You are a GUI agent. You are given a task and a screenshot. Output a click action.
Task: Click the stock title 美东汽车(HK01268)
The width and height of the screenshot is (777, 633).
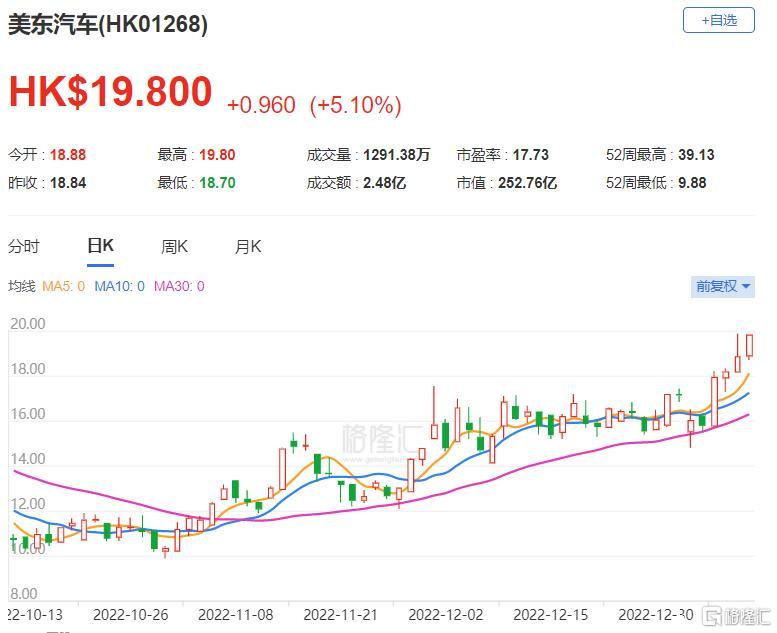pos(108,23)
